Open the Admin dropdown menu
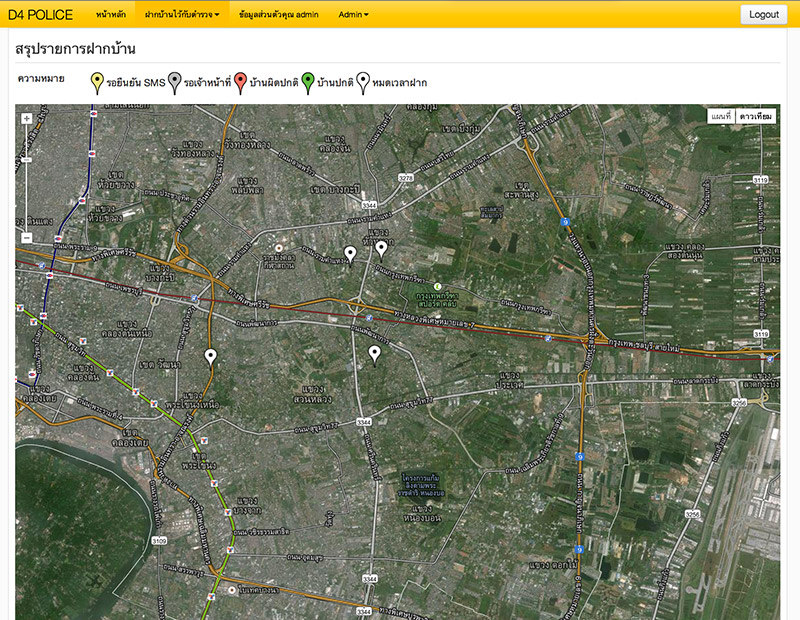800x620 pixels. (x=353, y=15)
